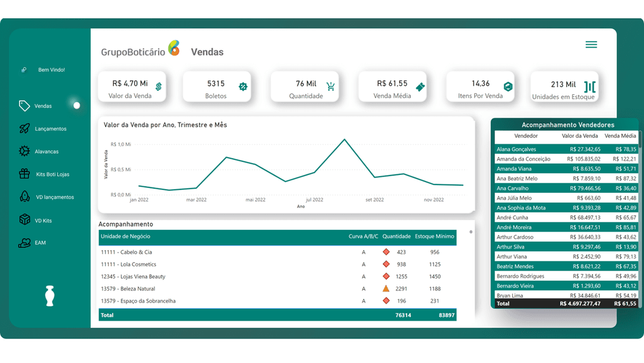
Task: Select the 13579 - Beleza Natural row
Action: 278,288
